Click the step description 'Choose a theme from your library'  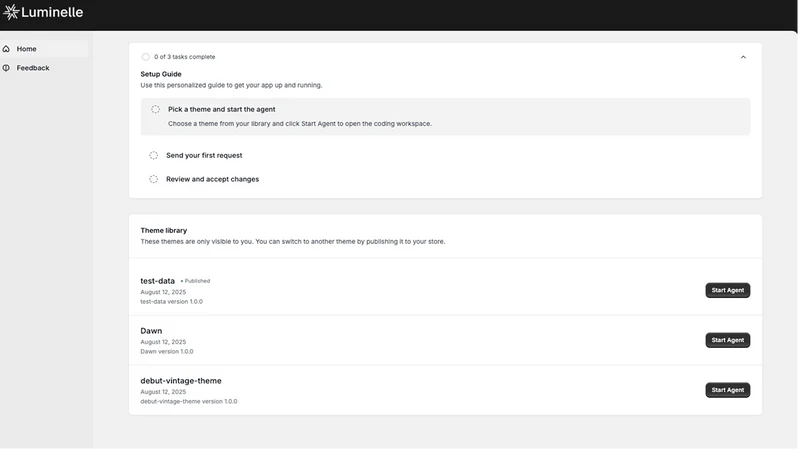coord(299,124)
